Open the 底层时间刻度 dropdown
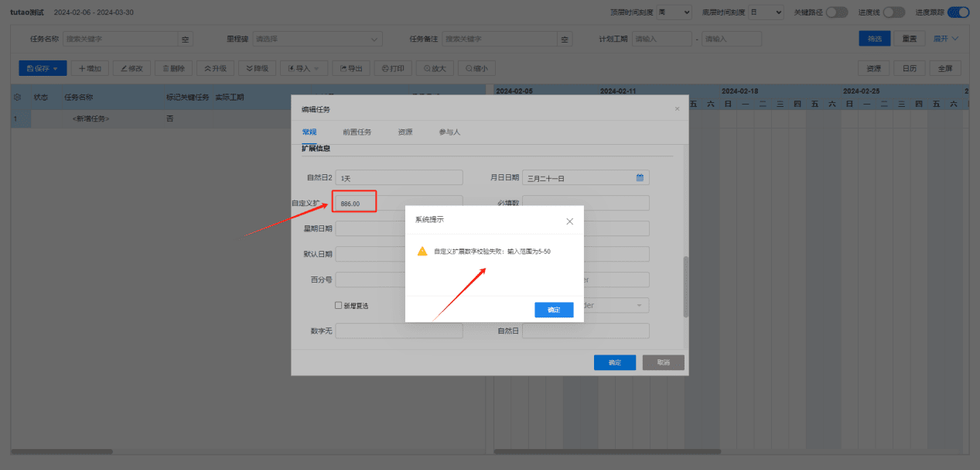This screenshot has width=980, height=470. pos(765,12)
